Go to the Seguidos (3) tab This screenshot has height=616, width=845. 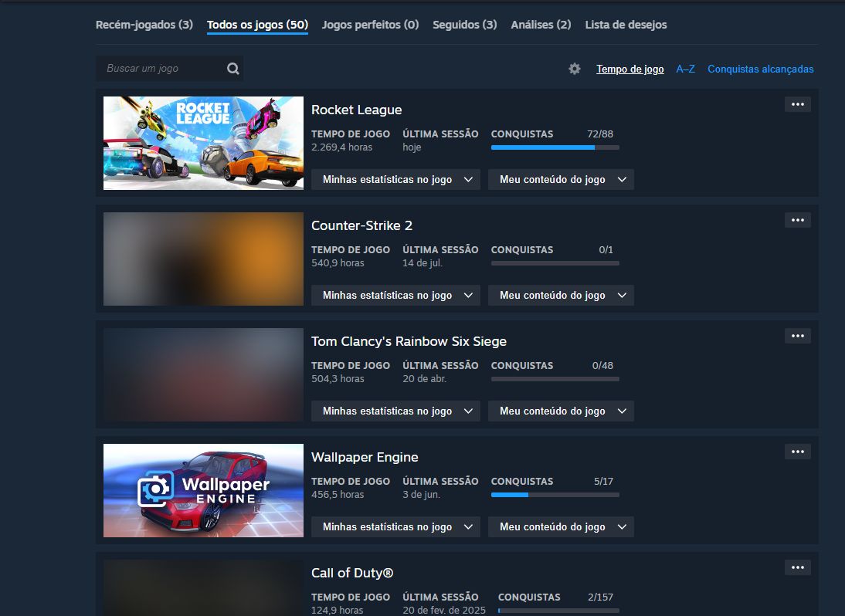click(x=464, y=25)
